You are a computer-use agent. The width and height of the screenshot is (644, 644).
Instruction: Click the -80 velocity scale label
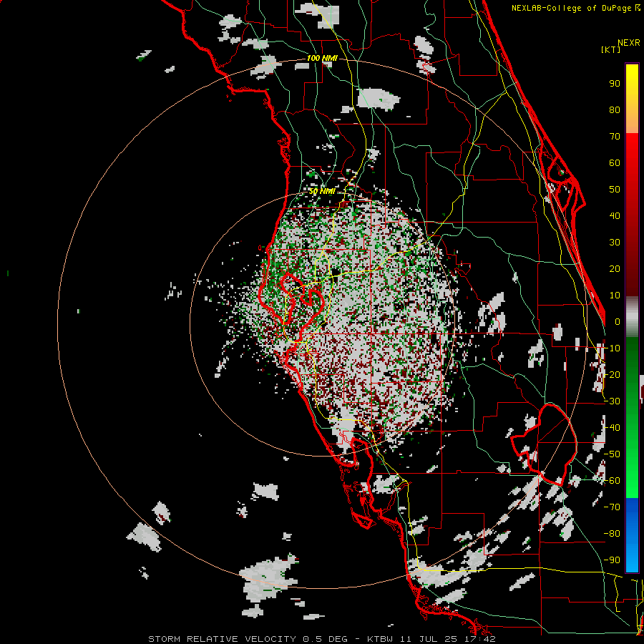click(612, 534)
